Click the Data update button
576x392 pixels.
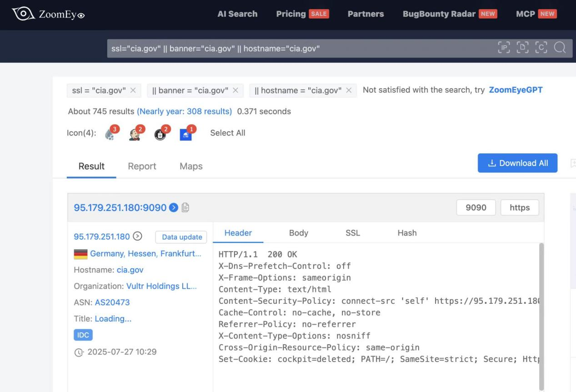point(181,237)
